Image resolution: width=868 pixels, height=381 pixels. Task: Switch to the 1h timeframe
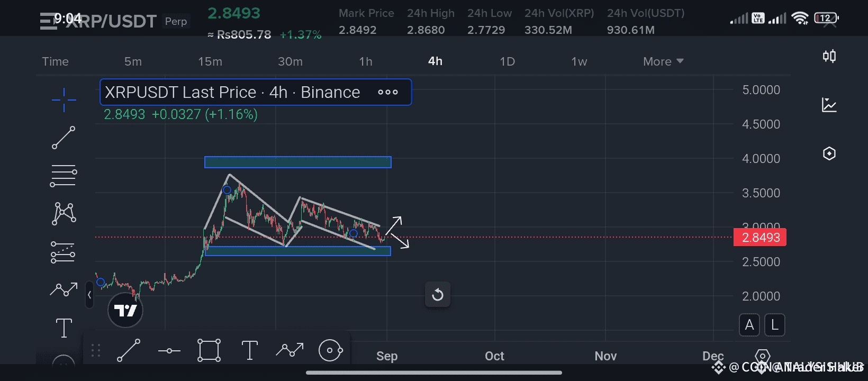pyautogui.click(x=366, y=61)
